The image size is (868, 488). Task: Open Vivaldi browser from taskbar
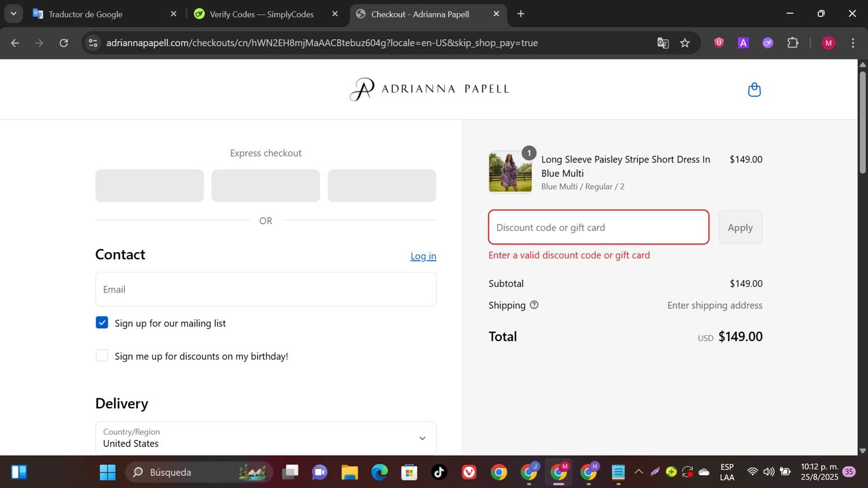[x=469, y=472]
